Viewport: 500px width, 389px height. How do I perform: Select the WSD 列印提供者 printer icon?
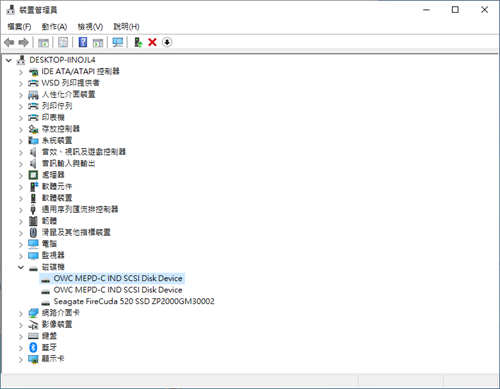coord(33,83)
